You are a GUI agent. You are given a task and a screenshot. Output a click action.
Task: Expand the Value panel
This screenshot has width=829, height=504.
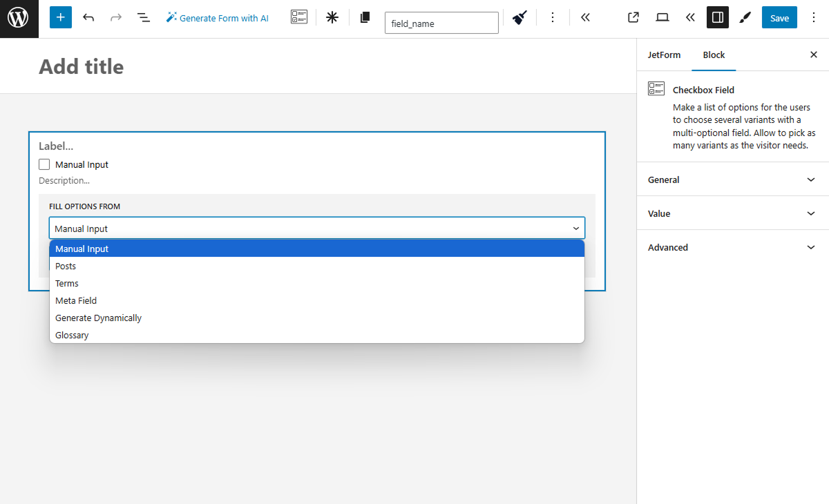tap(732, 213)
